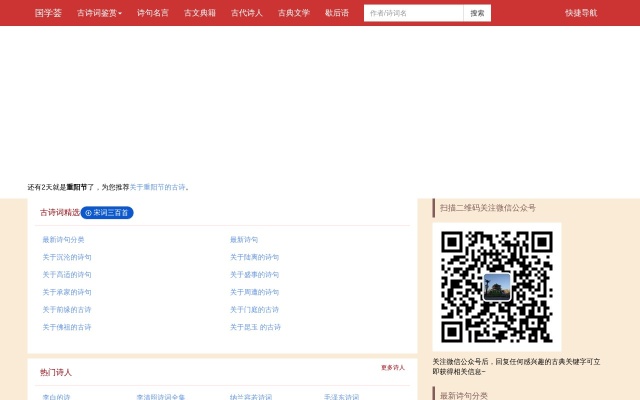Open the 关于门庭的古诗 link
640x400 pixels.
254,310
